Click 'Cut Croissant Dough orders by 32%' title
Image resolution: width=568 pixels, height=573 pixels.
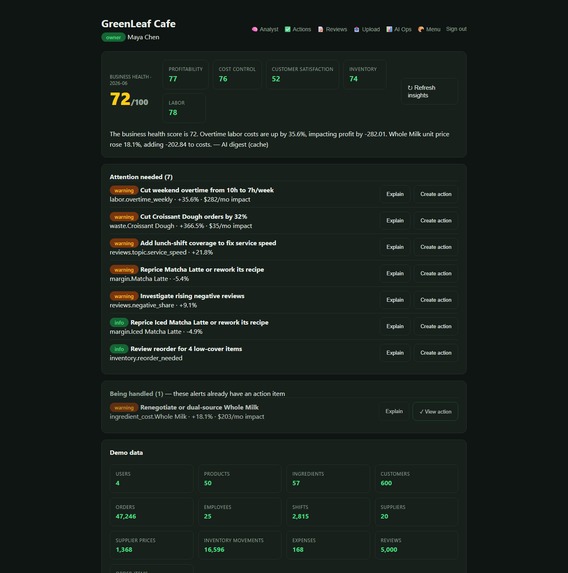pos(194,217)
